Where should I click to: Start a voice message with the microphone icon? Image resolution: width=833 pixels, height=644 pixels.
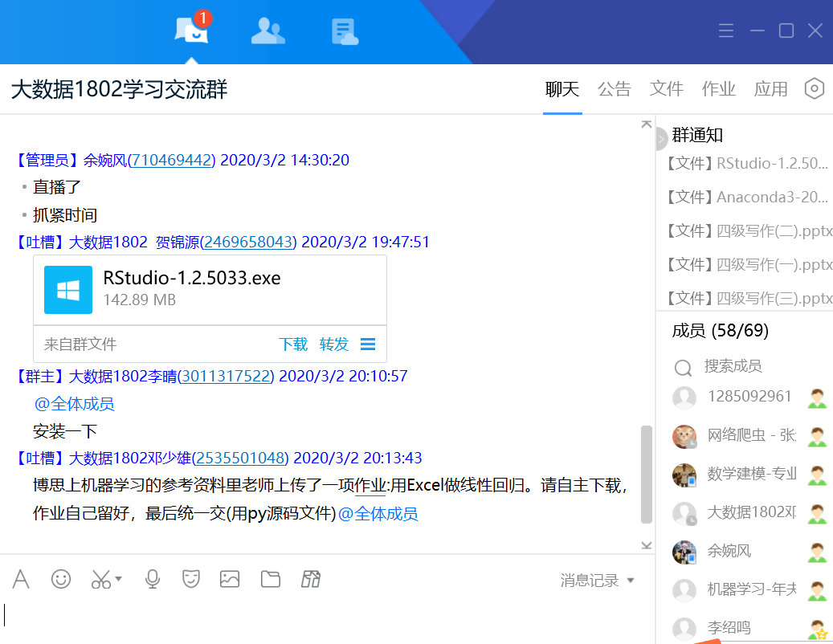(152, 578)
